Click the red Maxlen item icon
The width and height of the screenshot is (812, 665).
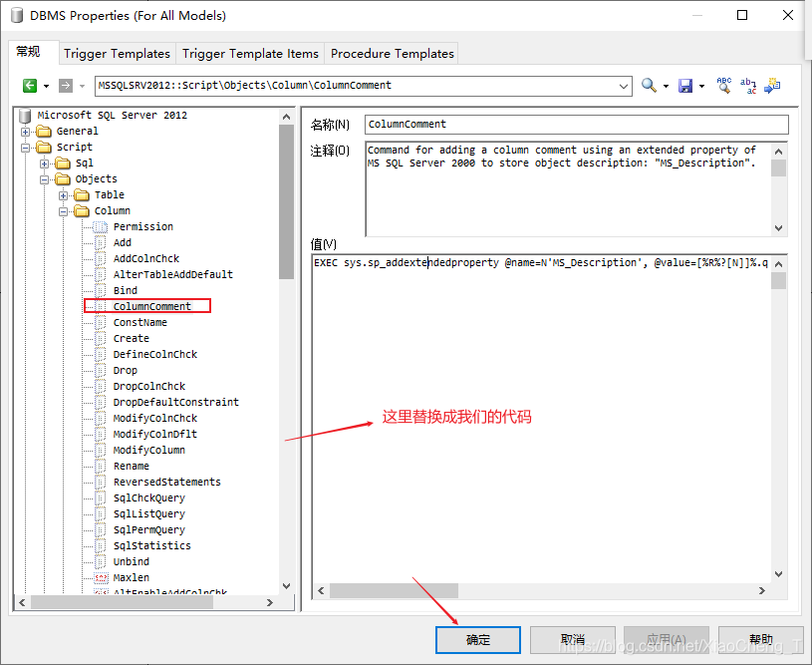(x=101, y=577)
